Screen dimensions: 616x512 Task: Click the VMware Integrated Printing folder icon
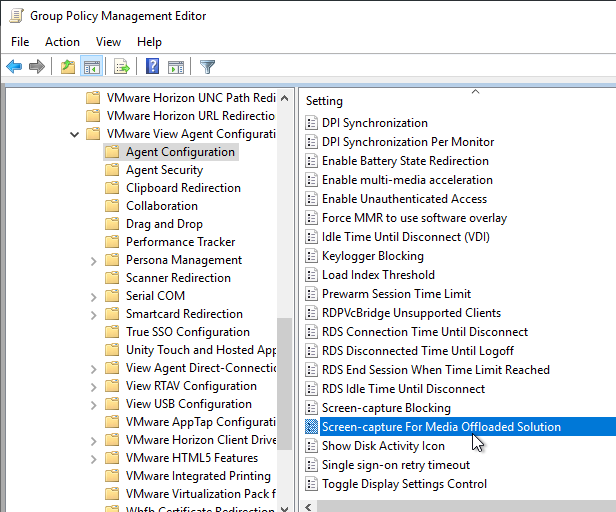click(112, 476)
